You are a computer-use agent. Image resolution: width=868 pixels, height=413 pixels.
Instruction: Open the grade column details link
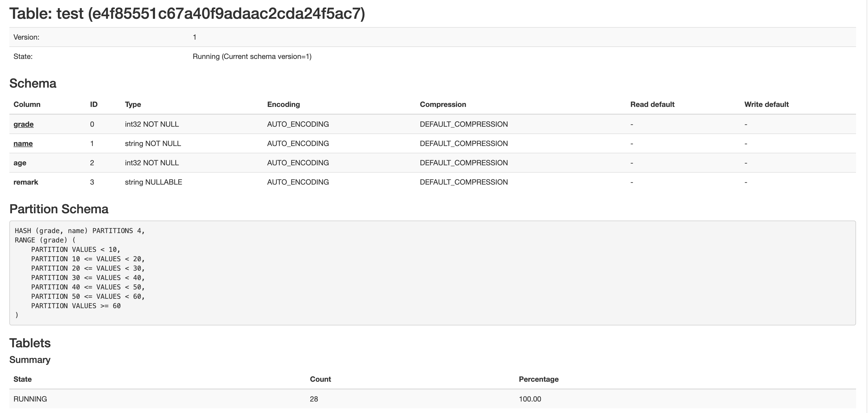click(23, 124)
